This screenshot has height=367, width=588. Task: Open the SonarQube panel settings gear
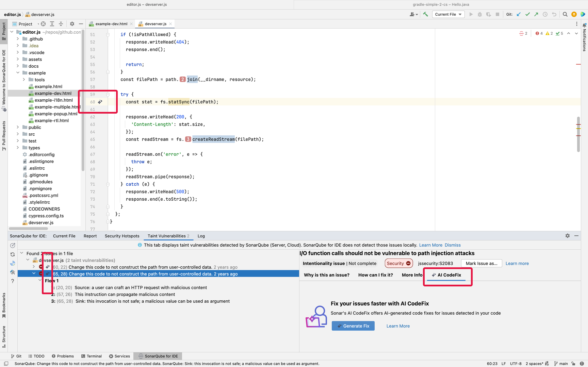tap(567, 236)
